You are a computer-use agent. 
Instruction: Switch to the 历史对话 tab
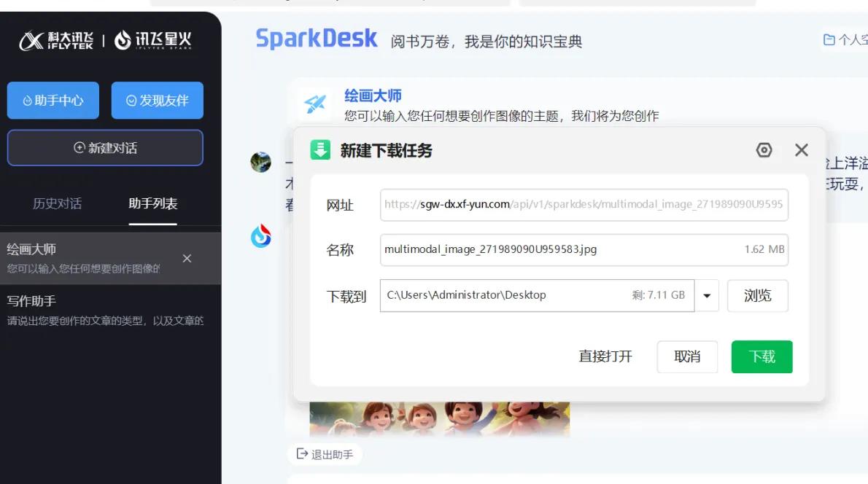[56, 204]
